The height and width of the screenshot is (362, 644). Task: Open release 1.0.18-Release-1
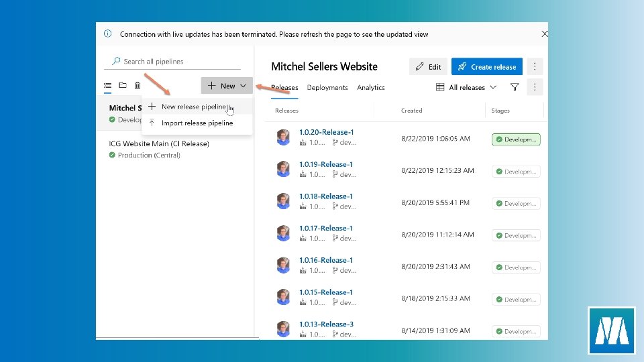[326, 196]
